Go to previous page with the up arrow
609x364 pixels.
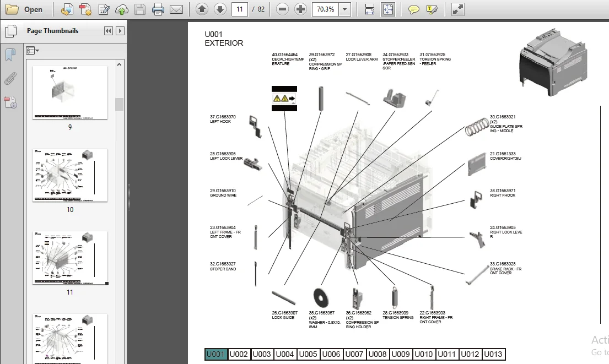point(202,9)
